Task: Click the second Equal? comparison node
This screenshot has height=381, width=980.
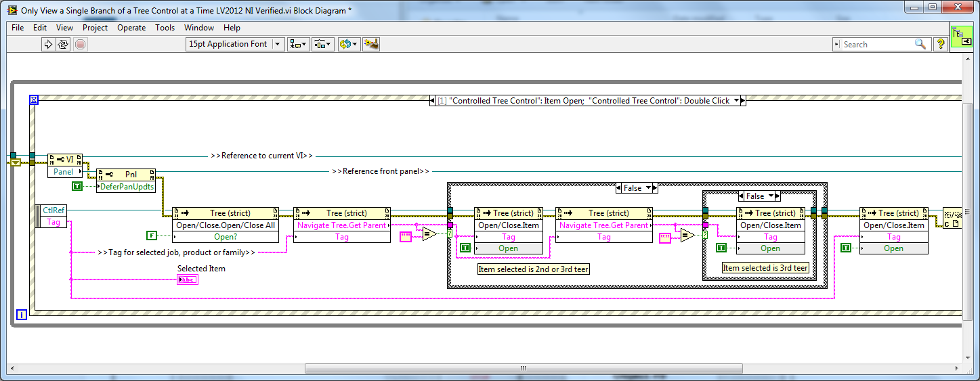Action: coord(687,236)
